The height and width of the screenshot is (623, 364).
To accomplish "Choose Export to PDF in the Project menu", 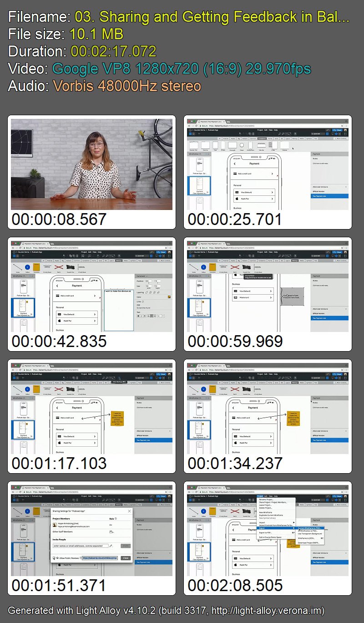I will click(276, 533).
